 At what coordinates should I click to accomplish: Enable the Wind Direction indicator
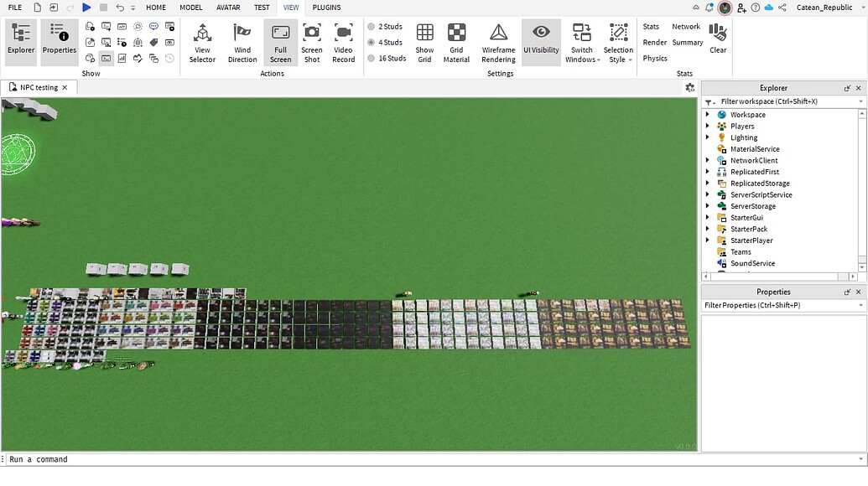[242, 42]
